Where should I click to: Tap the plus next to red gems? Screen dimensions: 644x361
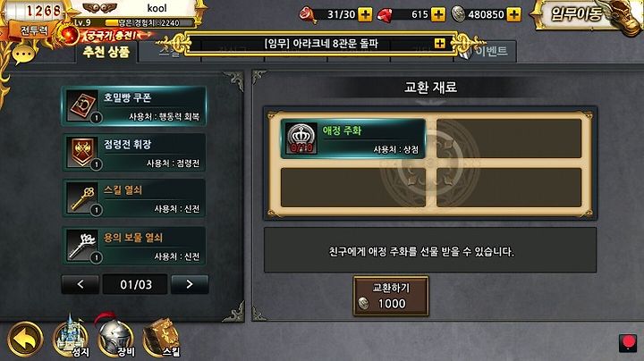click(x=438, y=14)
